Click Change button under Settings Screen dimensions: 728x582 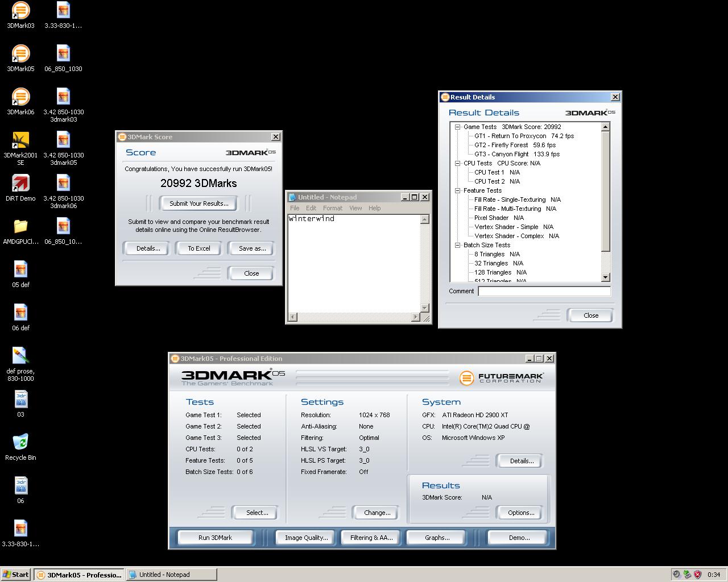click(x=377, y=513)
